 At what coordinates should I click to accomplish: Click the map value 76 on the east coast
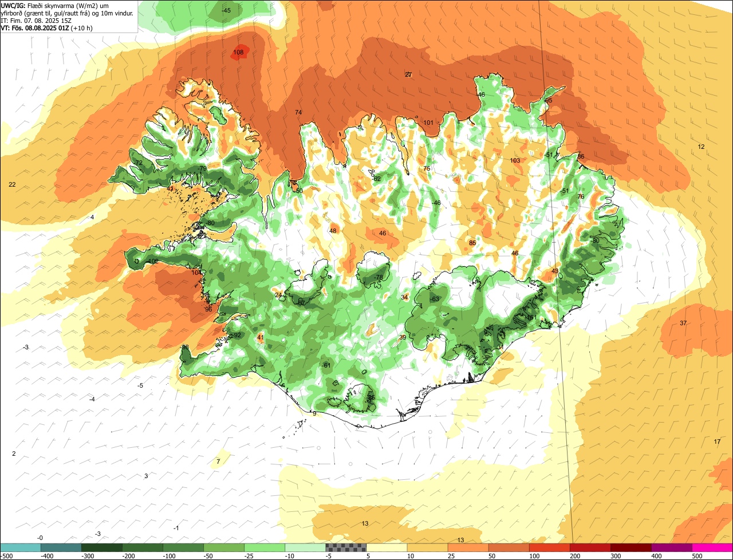click(581, 197)
